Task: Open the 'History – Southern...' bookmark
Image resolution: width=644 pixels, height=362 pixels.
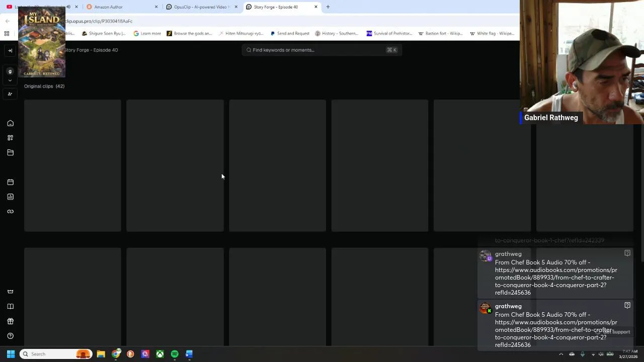Action: coord(337,34)
